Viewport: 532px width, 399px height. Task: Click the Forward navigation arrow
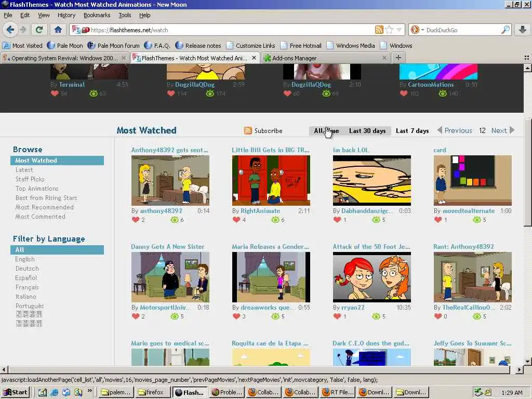tap(23, 30)
